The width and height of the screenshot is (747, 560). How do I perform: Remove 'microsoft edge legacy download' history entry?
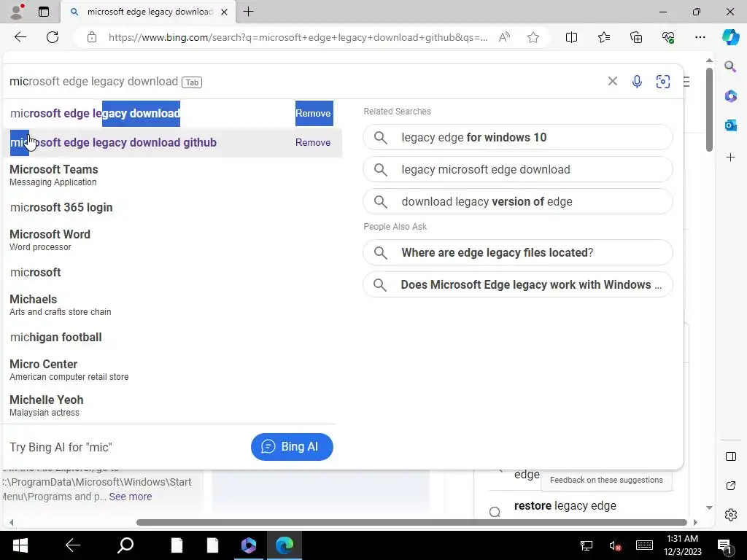coord(313,113)
